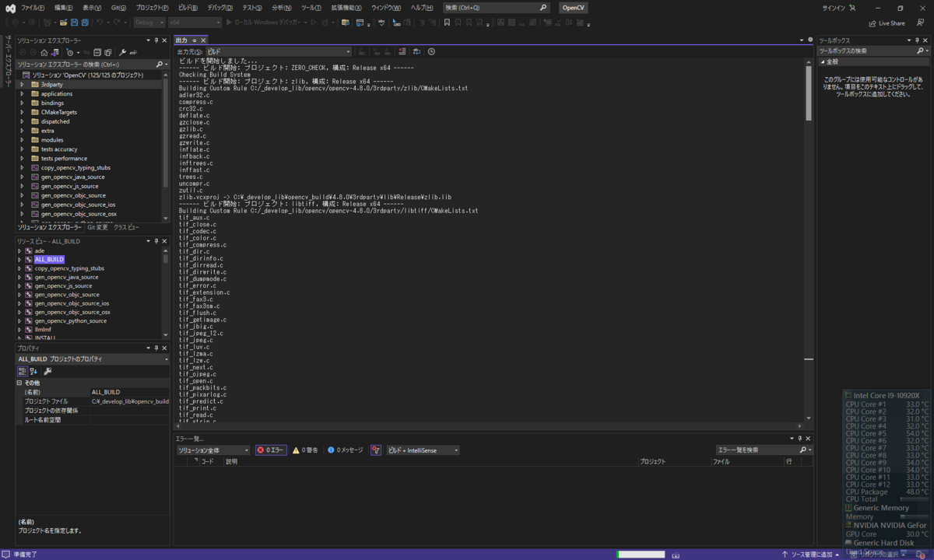Click the サインイン button
This screenshot has width=934, height=560.
pyautogui.click(x=839, y=7)
